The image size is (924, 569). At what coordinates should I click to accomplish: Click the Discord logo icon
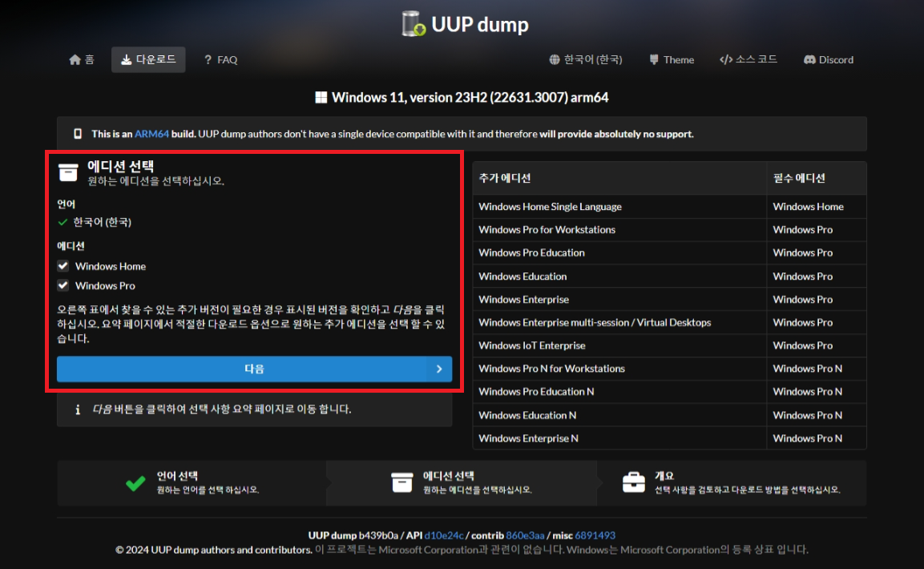coord(809,59)
